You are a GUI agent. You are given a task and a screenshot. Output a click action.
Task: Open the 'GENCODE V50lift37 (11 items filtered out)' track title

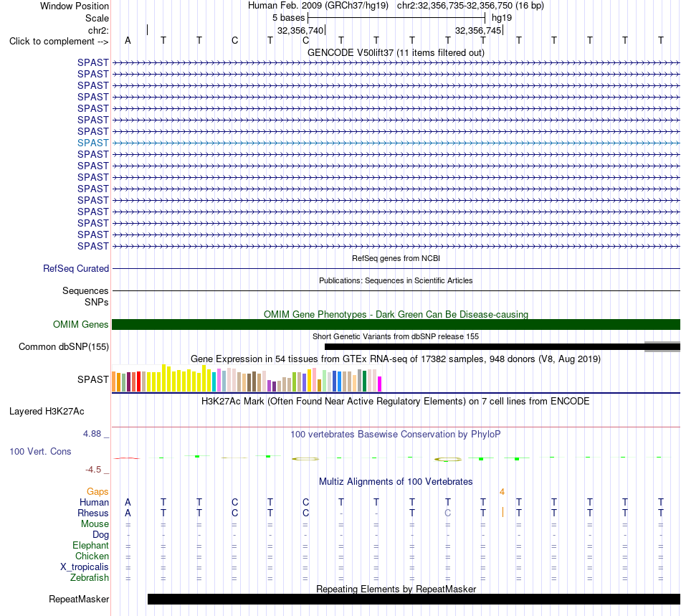coord(396,52)
